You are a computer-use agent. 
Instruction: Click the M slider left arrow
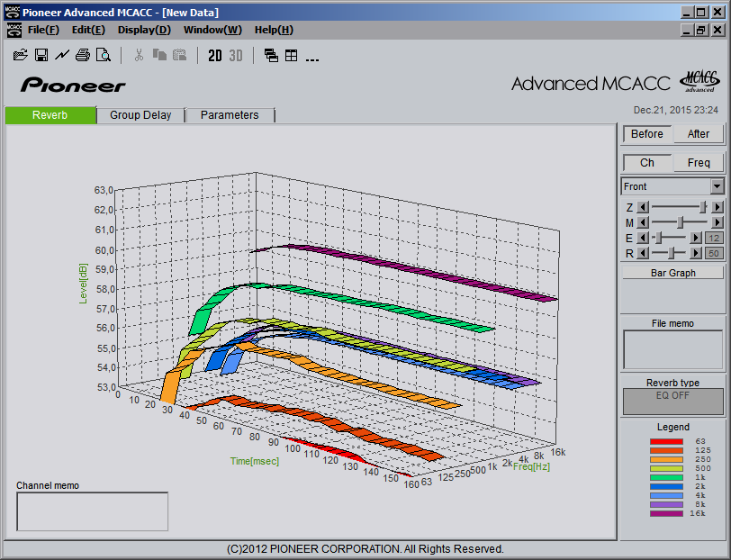643,222
